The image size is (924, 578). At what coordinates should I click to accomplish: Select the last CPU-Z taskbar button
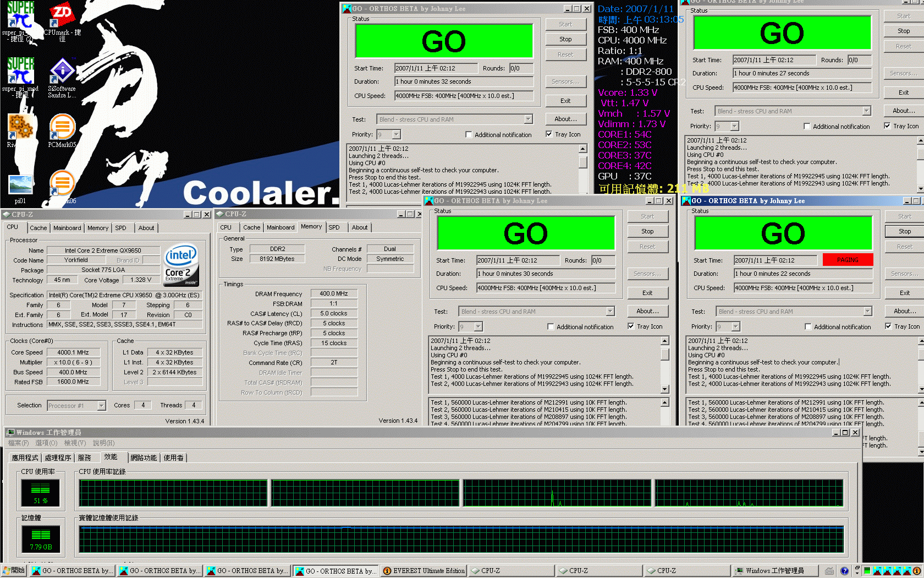687,571
